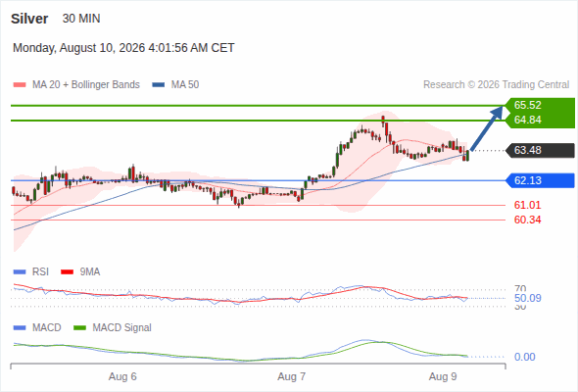Click the green MACD Signal legend marker
The height and width of the screenshot is (392, 578).
(x=79, y=328)
